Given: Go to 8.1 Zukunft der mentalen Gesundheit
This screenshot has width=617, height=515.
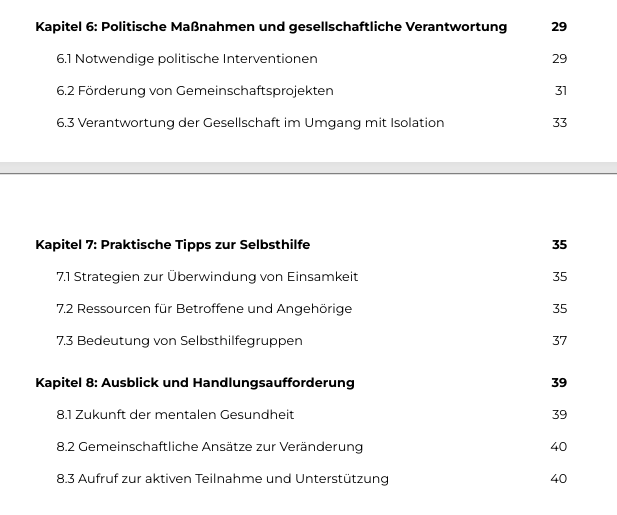Looking at the screenshot, I should [x=175, y=415].
